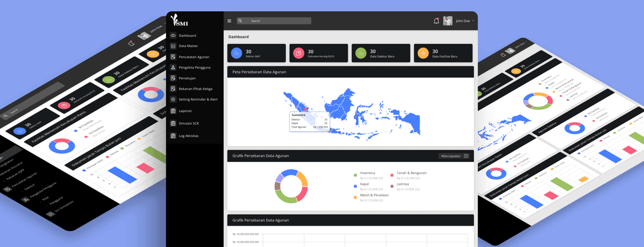Screen dimensions: 644x247
Task: Click the avatar in the right tilted window
Action: tap(511, 50)
